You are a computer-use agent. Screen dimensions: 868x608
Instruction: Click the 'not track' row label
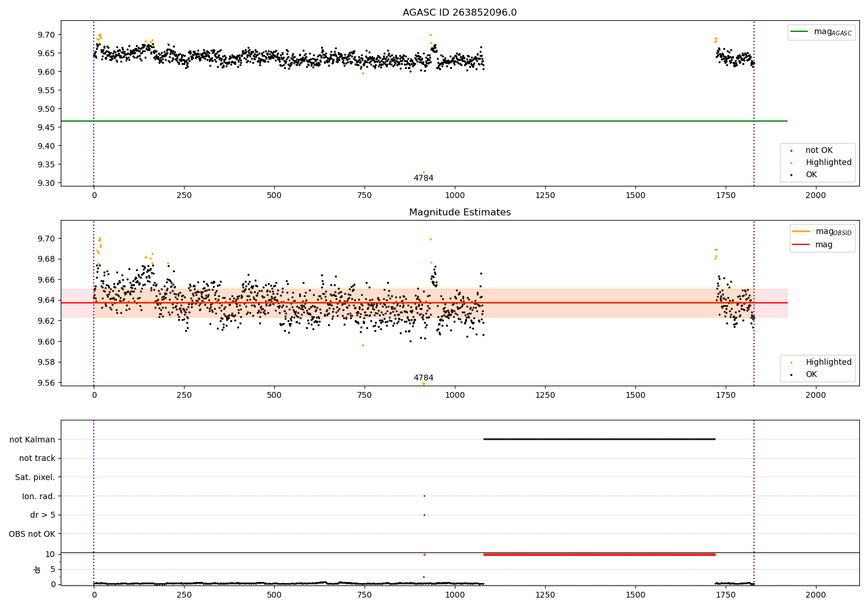tap(37, 459)
